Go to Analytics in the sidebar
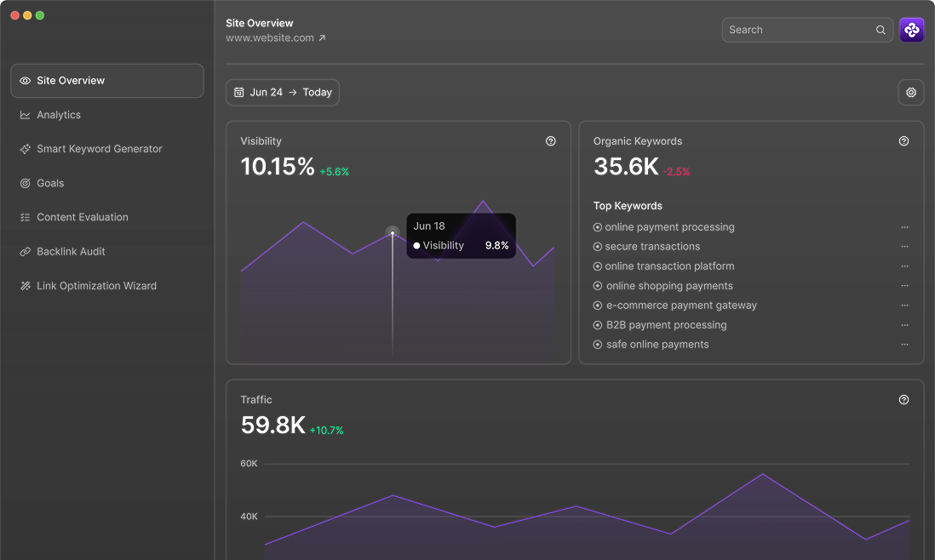 [x=59, y=115]
